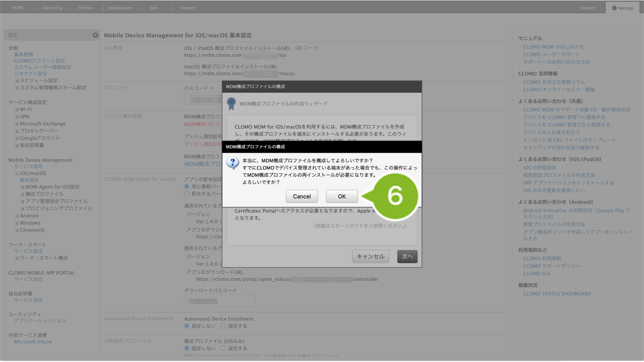Expand Android tree node
644x362 pixels.
point(17,216)
